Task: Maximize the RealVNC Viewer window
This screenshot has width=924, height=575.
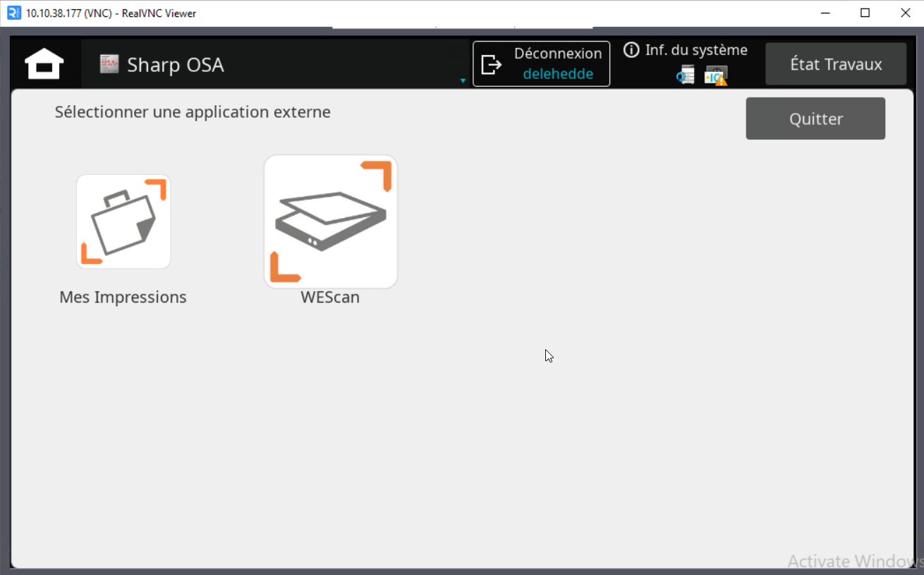Action: [865, 13]
